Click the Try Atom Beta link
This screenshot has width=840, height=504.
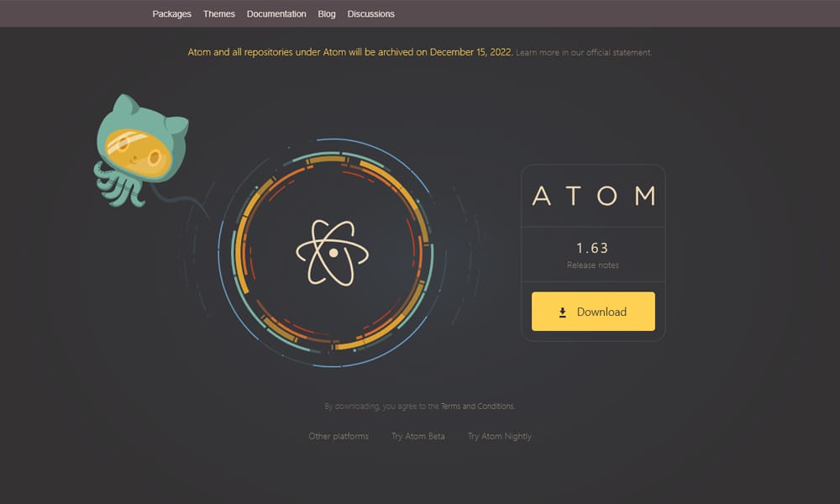[x=418, y=436]
